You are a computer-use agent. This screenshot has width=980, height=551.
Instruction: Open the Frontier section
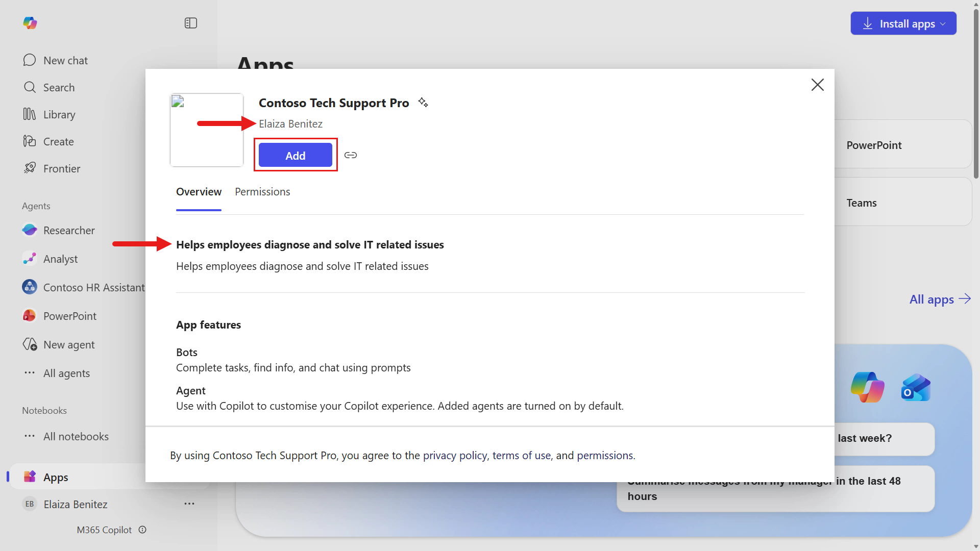pos(61,168)
